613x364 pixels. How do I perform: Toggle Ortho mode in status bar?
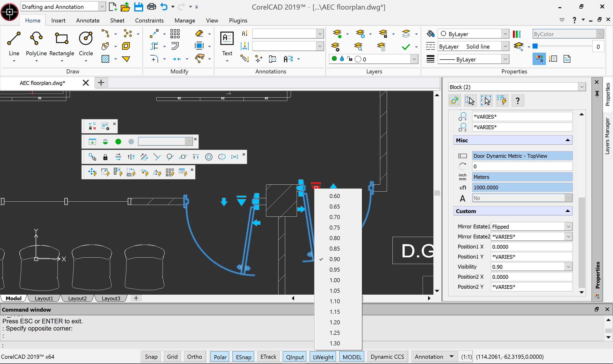[x=194, y=357]
